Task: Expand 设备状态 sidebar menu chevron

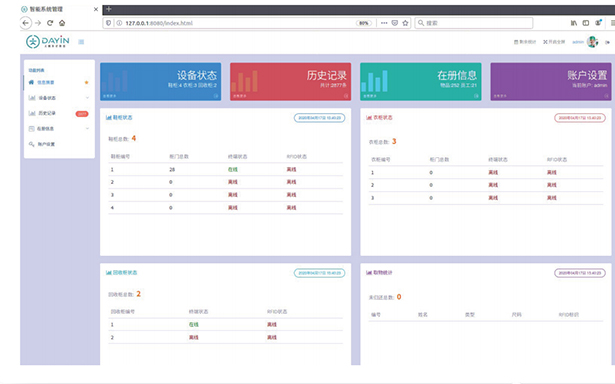Action: pos(87,98)
